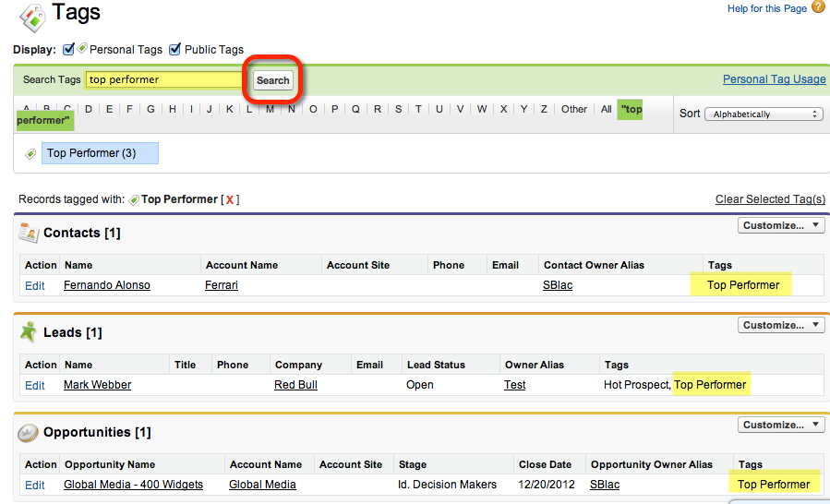Filter tags by letter W
This screenshot has height=504, width=830.
(482, 109)
